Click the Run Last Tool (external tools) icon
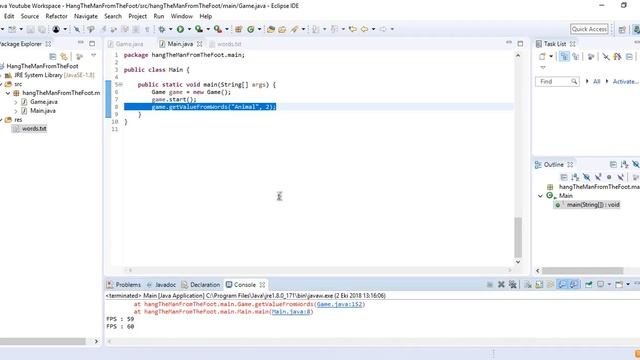 click(x=218, y=29)
